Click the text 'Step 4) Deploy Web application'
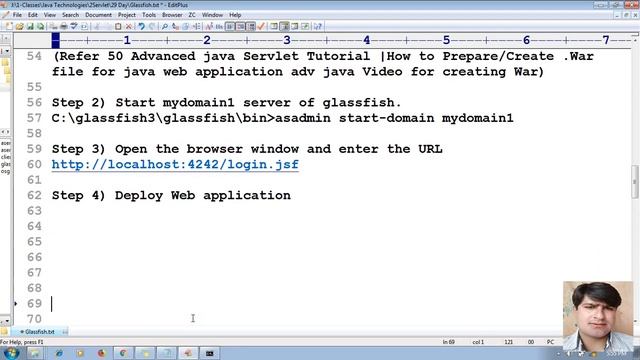This screenshot has height=360, width=640. (171, 196)
